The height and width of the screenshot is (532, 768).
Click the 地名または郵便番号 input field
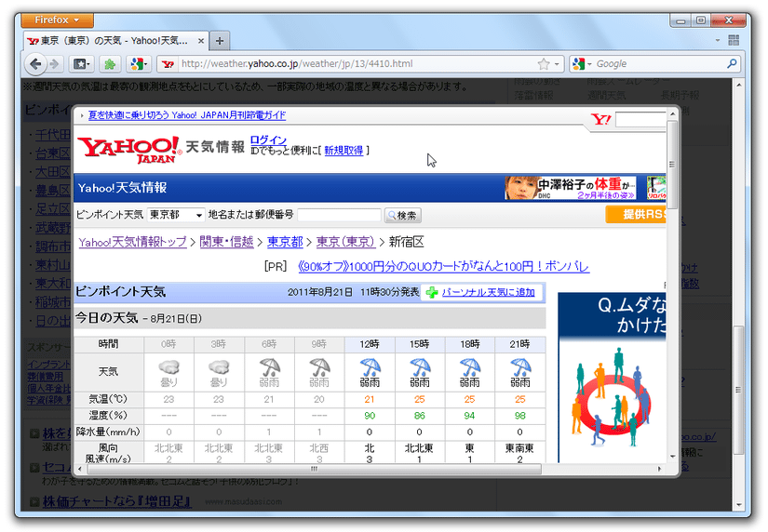[x=339, y=215]
